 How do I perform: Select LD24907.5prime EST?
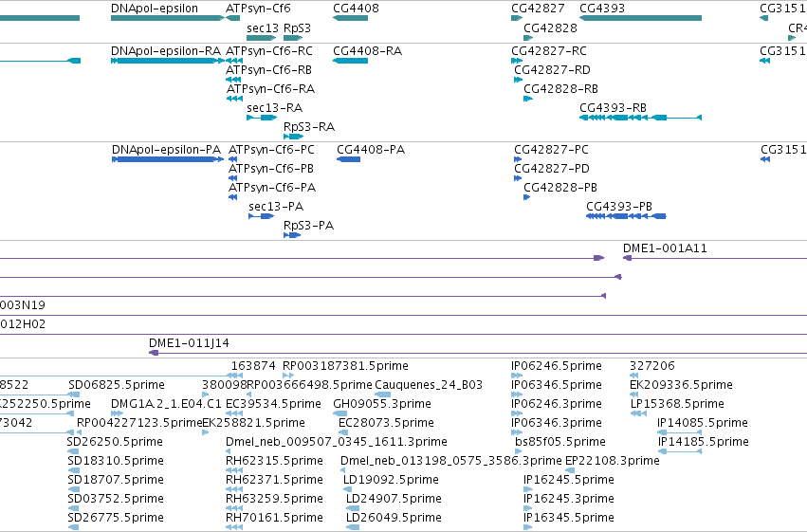353,509
